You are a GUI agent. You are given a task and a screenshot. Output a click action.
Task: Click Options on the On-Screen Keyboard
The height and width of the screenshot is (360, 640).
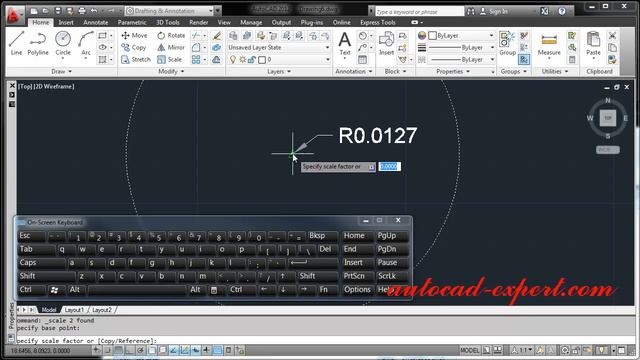pos(357,289)
